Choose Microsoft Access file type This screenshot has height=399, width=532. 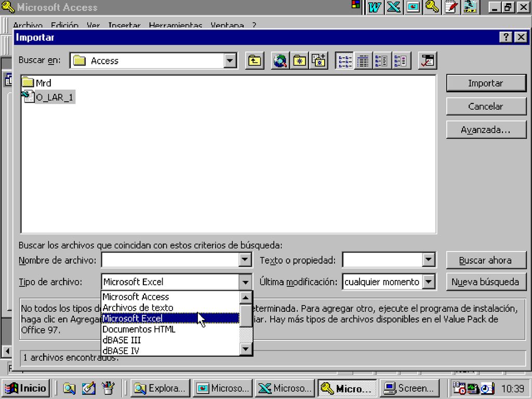(170, 297)
